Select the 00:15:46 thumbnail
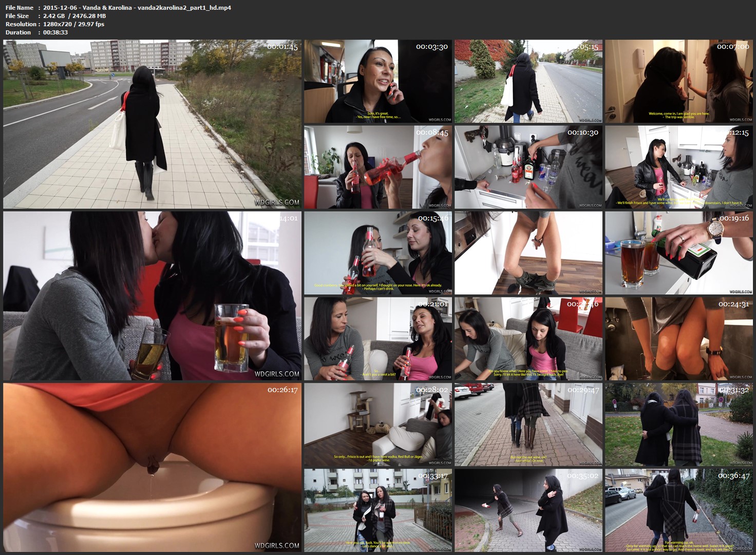The width and height of the screenshot is (756, 555). [377, 253]
